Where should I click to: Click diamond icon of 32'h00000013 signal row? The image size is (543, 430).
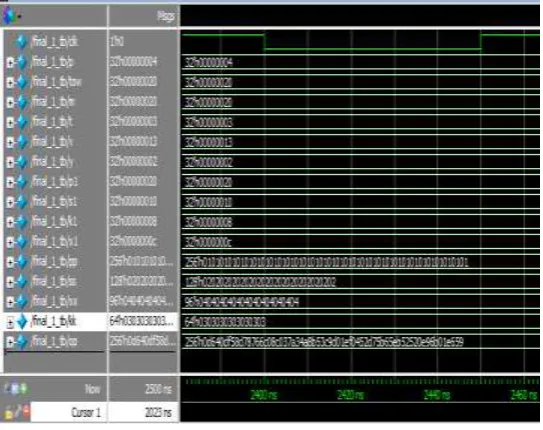22,142
